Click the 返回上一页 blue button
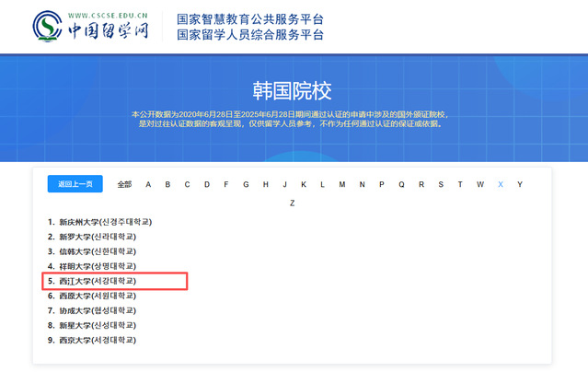The height and width of the screenshot is (372, 588). [x=75, y=184]
